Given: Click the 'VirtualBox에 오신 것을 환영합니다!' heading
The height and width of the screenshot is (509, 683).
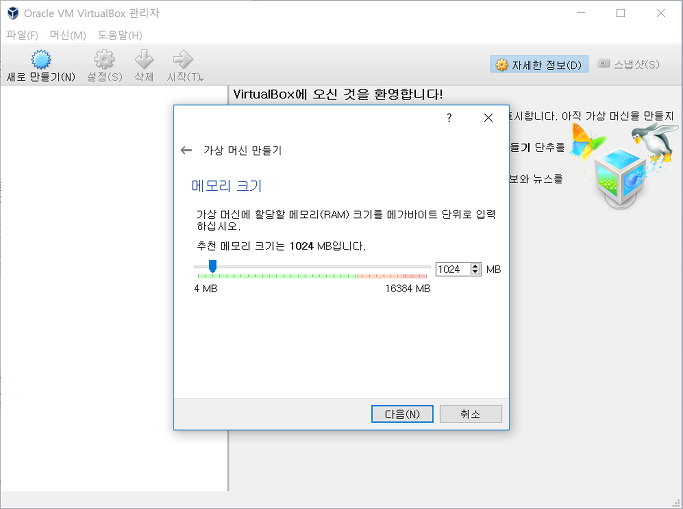Looking at the screenshot, I should click(338, 94).
